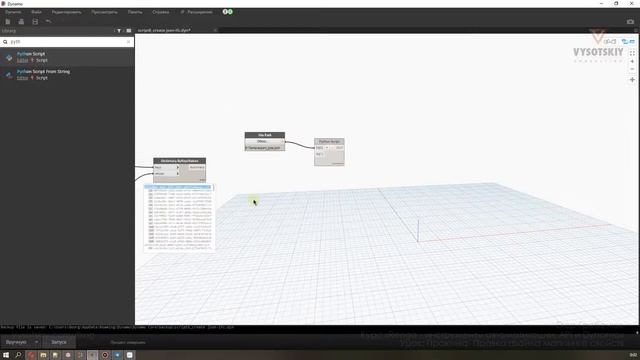The image size is (640, 360).
Task: Expand the values port arrow on Dictionary node
Action: [x=178, y=174]
